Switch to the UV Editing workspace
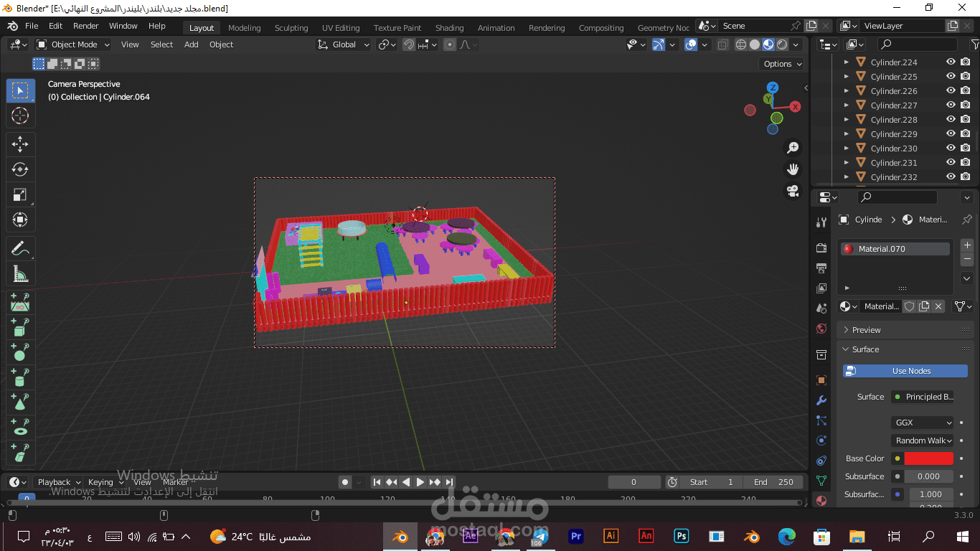980x551 pixels. (x=341, y=28)
